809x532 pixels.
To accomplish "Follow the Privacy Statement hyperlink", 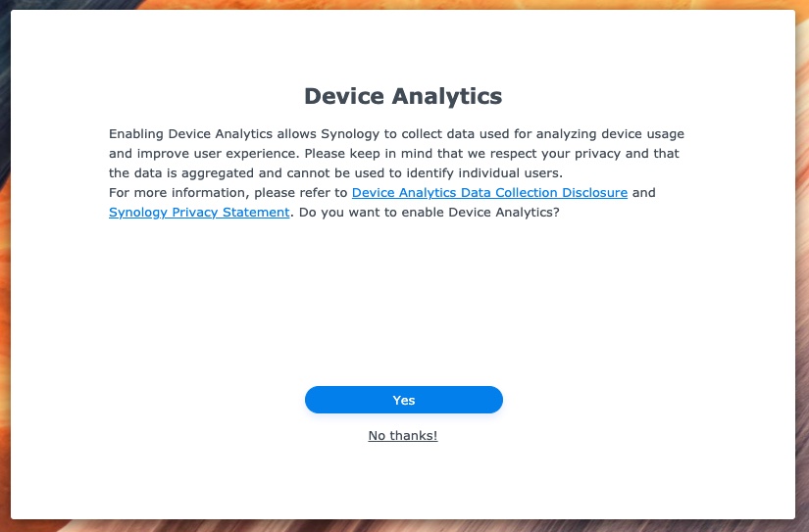I will (x=199, y=212).
